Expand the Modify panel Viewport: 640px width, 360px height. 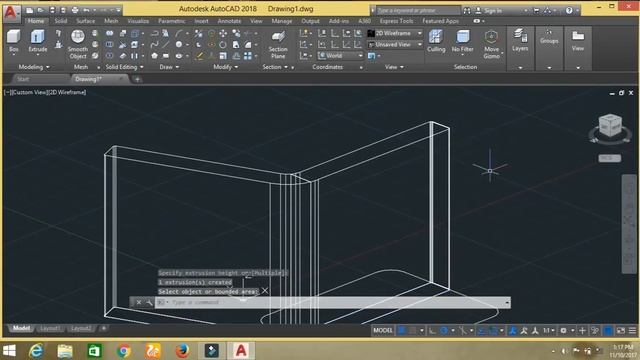tap(226, 67)
